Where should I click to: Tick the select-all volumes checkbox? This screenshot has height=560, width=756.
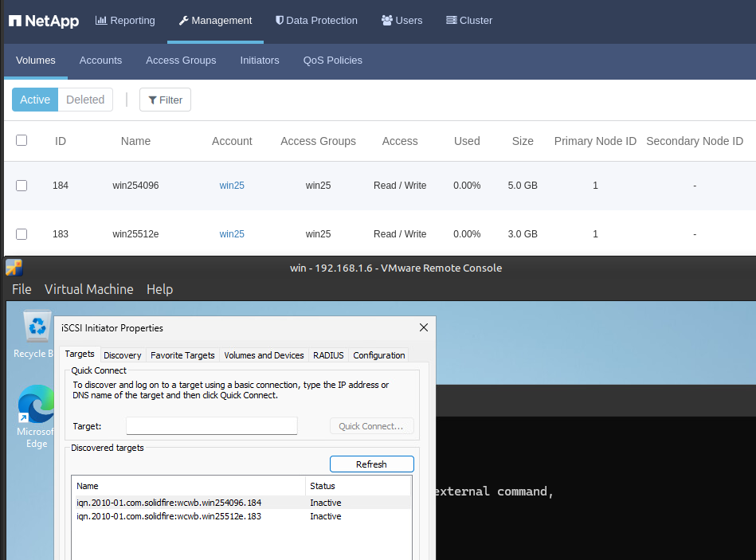[x=22, y=140]
